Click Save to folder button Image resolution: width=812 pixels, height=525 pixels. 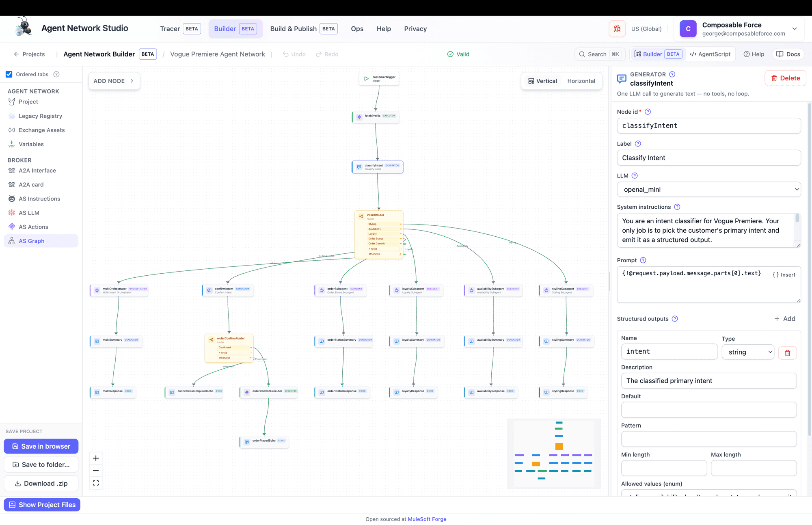coord(41,465)
